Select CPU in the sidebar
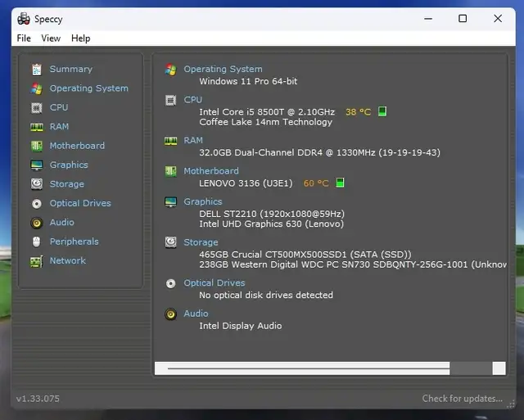 coord(59,107)
